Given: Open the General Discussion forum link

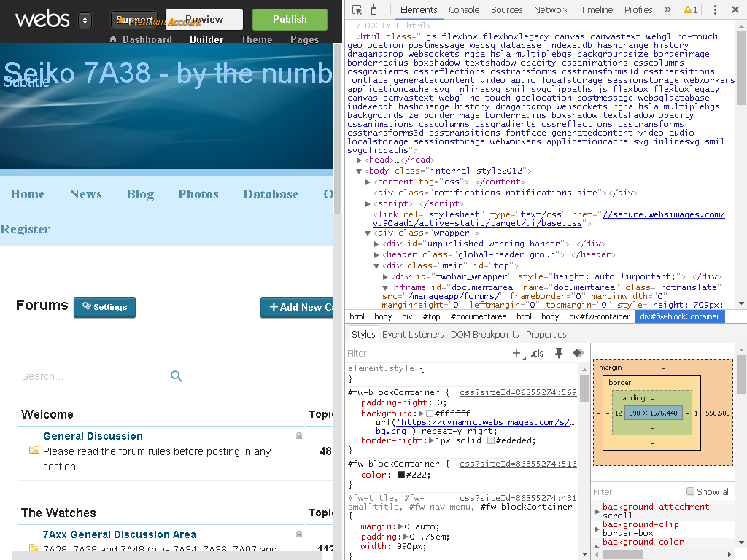Looking at the screenshot, I should 93,436.
